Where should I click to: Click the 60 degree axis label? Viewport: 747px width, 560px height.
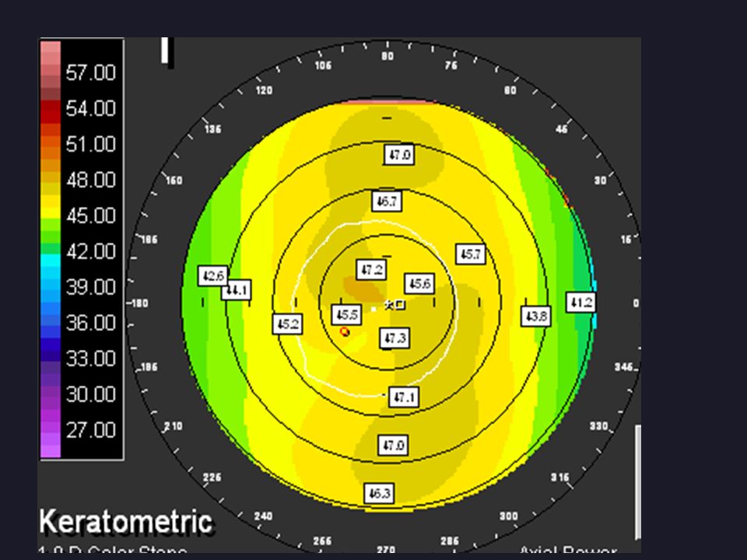tap(510, 90)
